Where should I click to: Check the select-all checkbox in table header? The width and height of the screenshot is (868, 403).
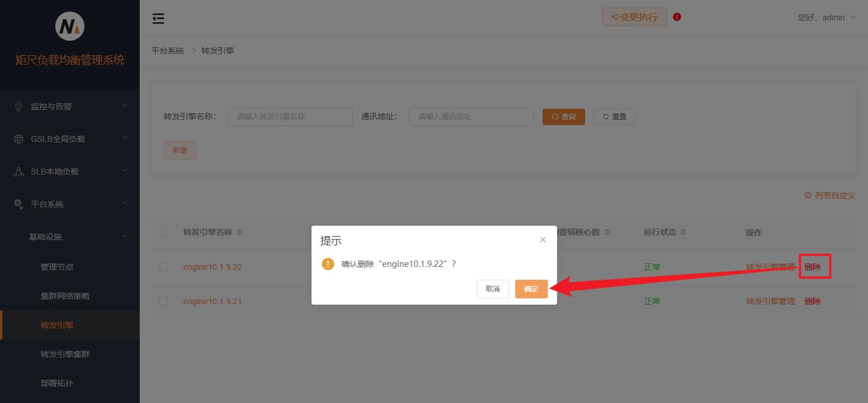coord(161,232)
